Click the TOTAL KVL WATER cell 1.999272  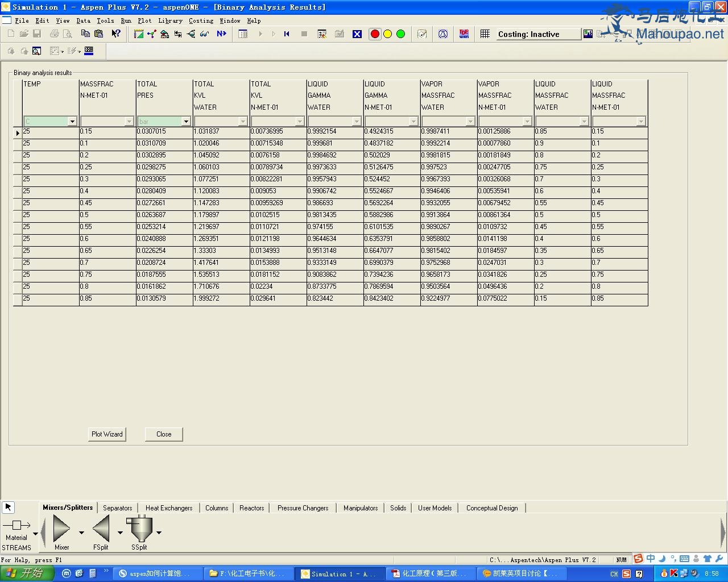pyautogui.click(x=221, y=298)
